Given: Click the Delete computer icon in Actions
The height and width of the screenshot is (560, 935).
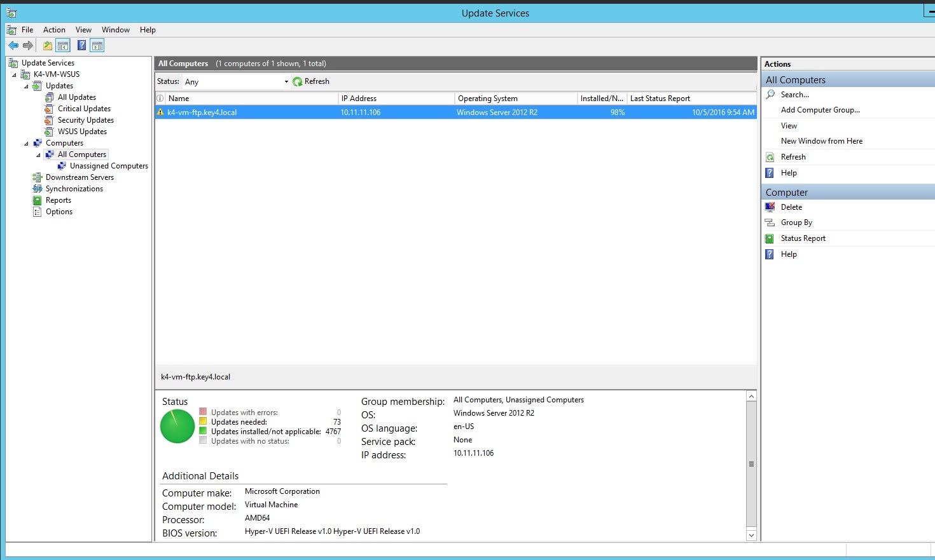Looking at the screenshot, I should click(x=770, y=207).
